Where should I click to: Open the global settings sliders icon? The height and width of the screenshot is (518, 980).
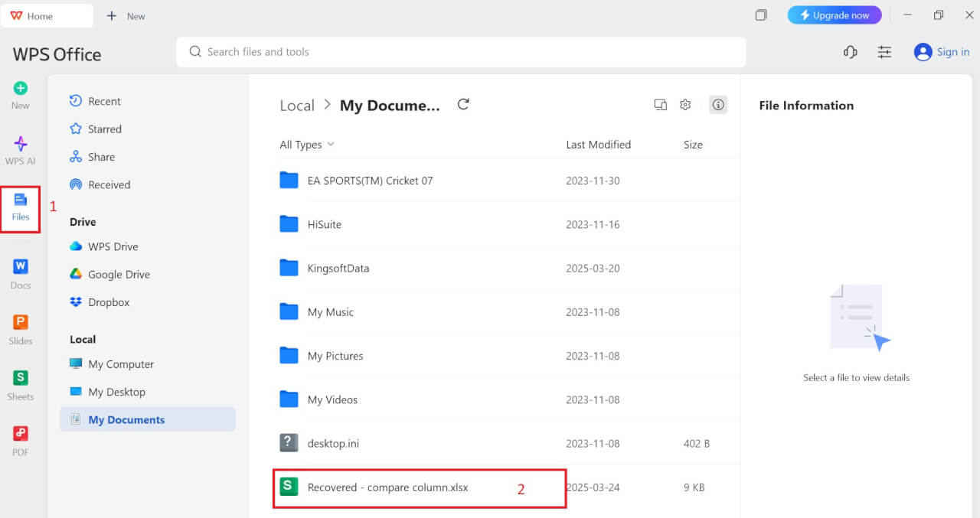click(x=884, y=52)
